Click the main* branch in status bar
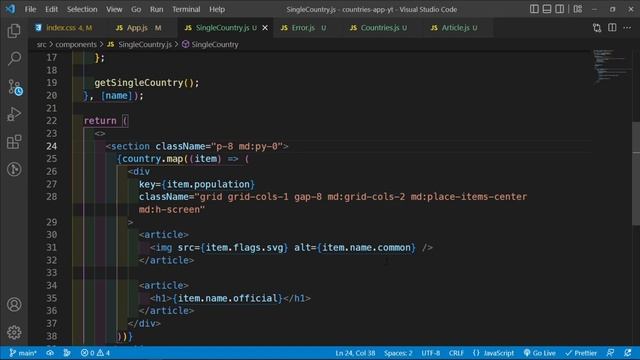The image size is (640, 360). pos(23,353)
